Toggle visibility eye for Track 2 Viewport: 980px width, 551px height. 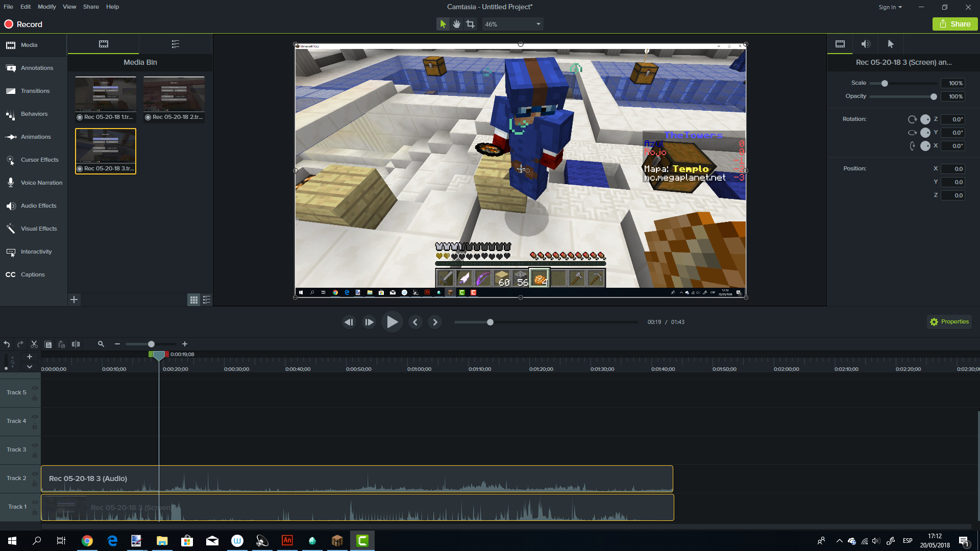[35, 474]
